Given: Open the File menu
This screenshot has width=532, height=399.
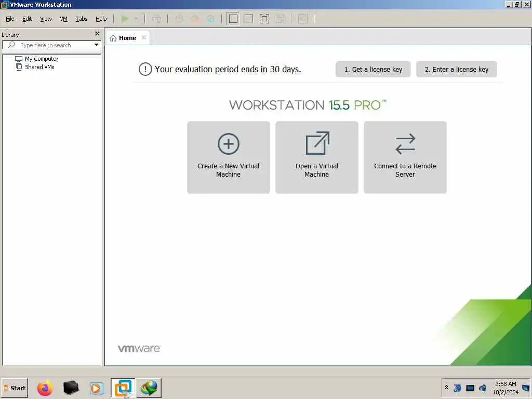Looking at the screenshot, I should coord(10,19).
